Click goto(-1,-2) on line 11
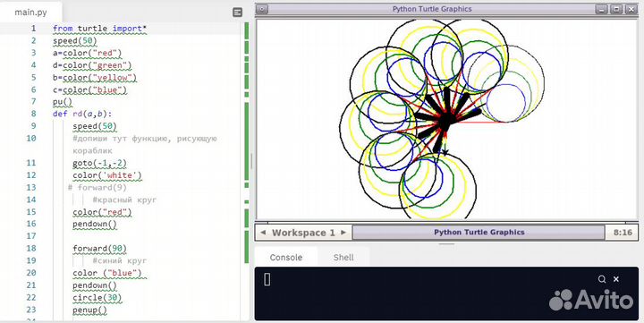Image resolution: width=644 pixels, height=323 pixels. [100, 163]
